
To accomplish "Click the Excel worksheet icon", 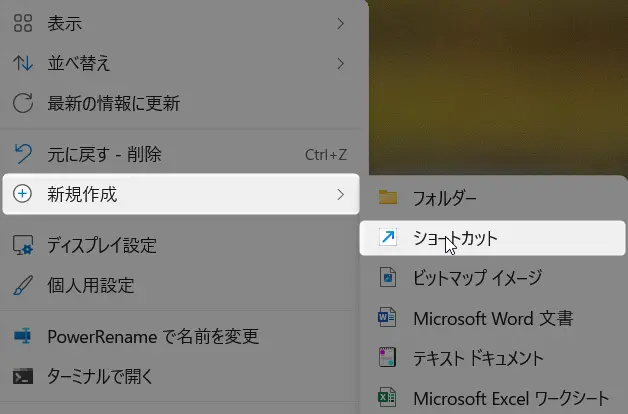I will 387,398.
